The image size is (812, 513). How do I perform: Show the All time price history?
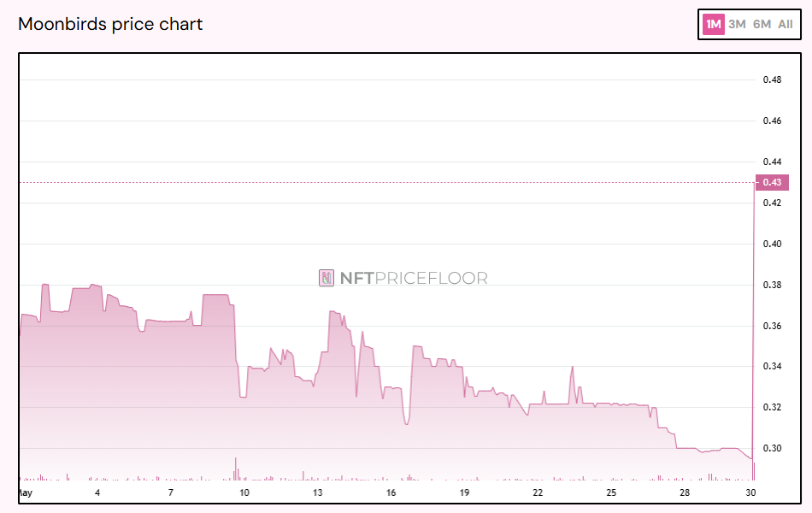pos(786,24)
